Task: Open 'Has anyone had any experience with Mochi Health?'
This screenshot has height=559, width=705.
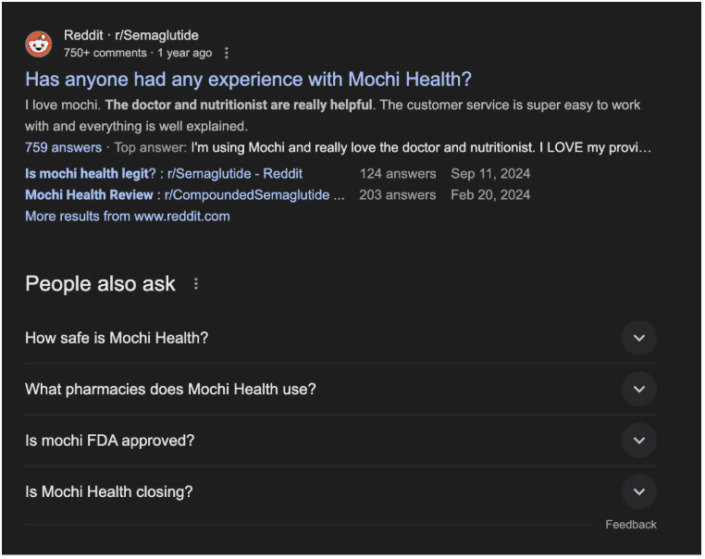Action: [248, 80]
